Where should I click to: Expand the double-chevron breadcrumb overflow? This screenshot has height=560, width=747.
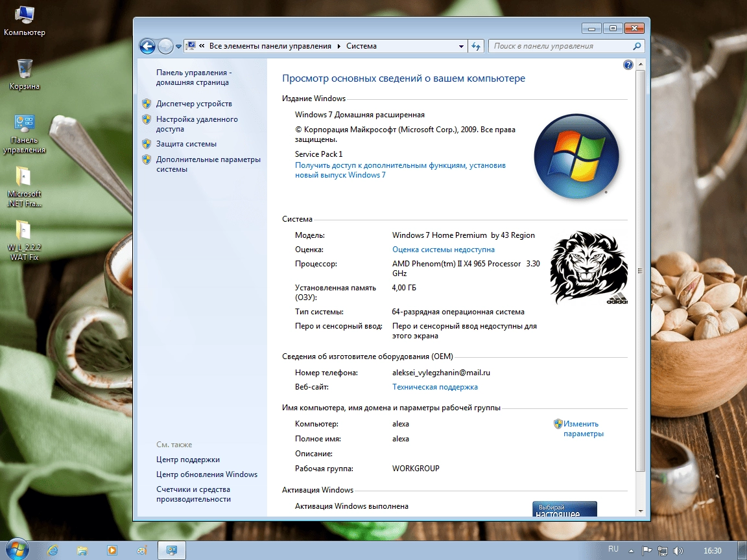point(202,46)
